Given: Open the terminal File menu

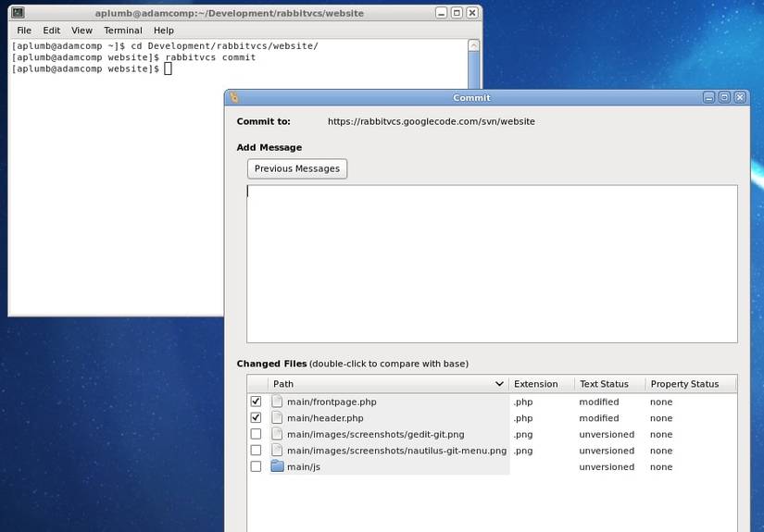Looking at the screenshot, I should pos(24,31).
